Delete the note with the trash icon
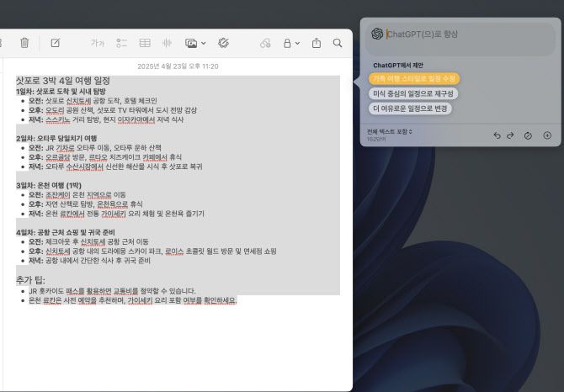Viewport: 564px width, 392px height. pyautogui.click(x=24, y=43)
